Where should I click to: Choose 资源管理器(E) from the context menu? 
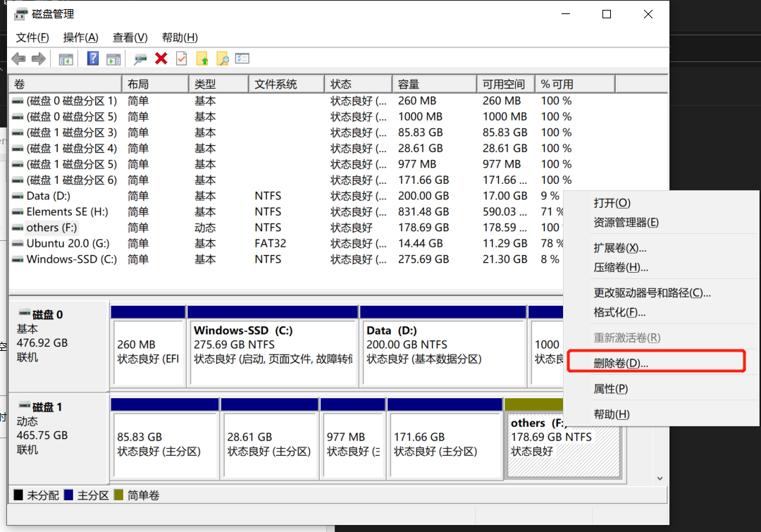[661, 223]
